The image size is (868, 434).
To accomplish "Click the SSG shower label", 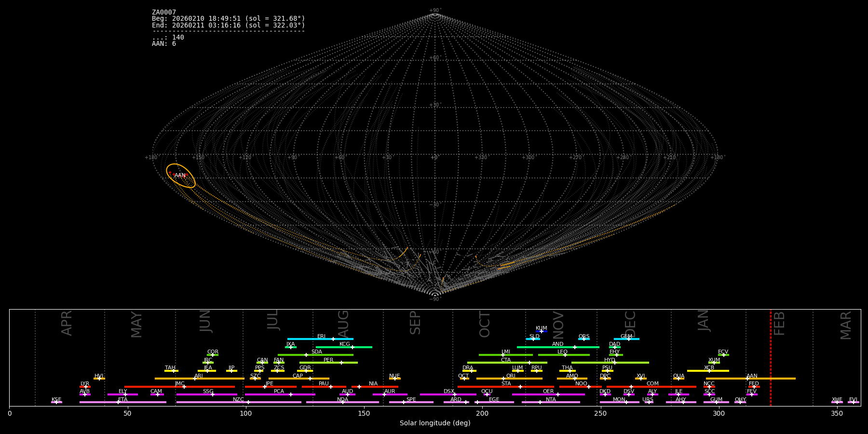I will (x=208, y=392).
